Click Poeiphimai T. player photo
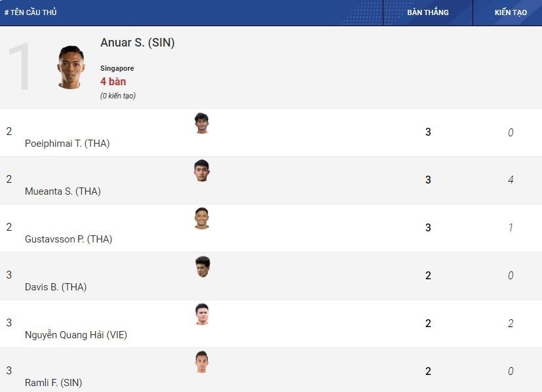Screen dimensions: 542x392 tap(201, 123)
